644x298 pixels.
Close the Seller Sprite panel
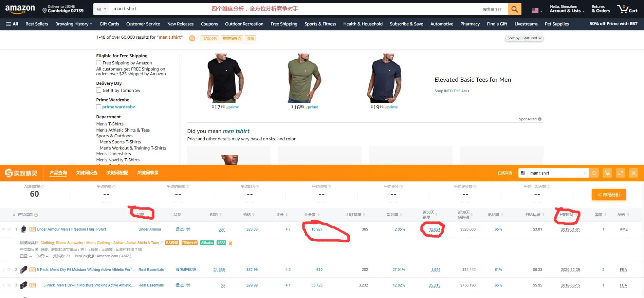(633, 173)
